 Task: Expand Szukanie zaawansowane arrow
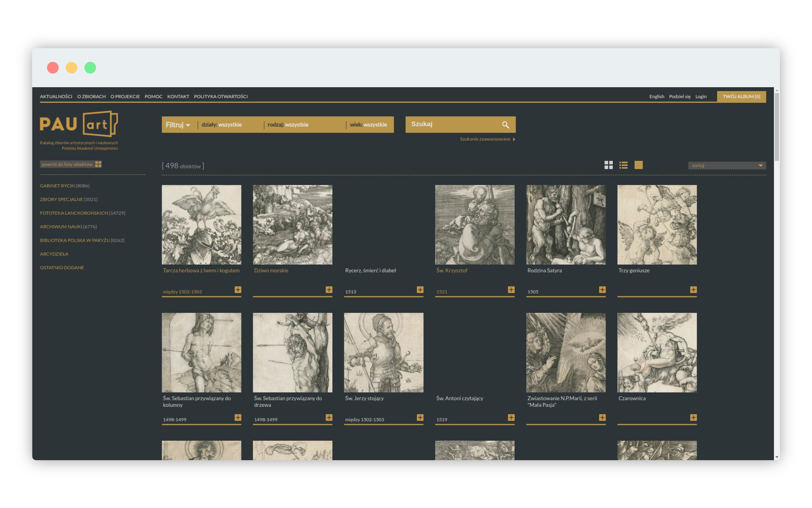pyautogui.click(x=514, y=139)
